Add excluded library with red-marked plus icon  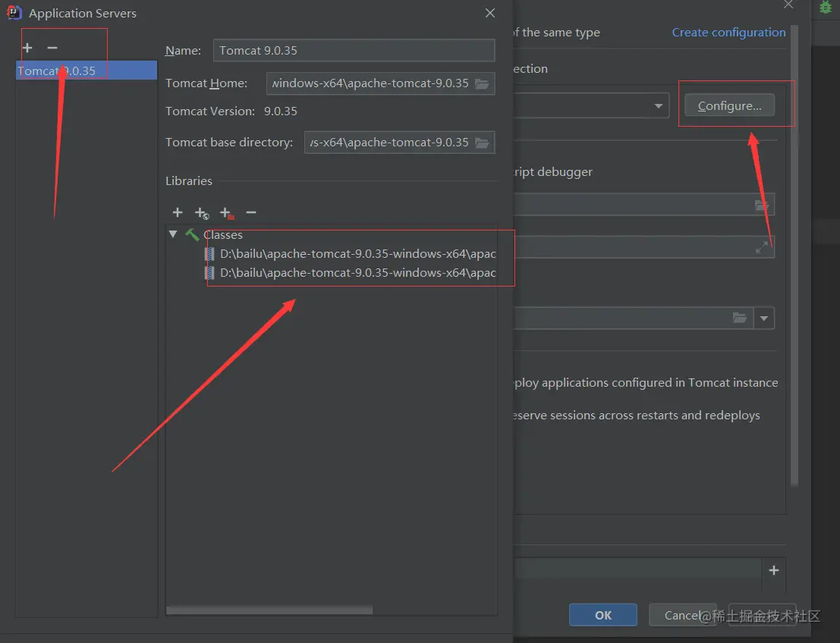point(227,213)
